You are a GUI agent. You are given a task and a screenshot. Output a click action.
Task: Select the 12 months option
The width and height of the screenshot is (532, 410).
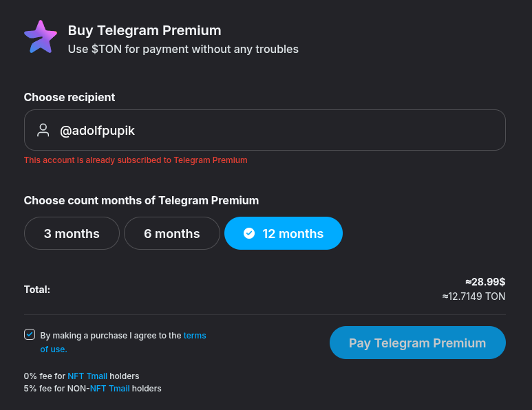(x=284, y=233)
